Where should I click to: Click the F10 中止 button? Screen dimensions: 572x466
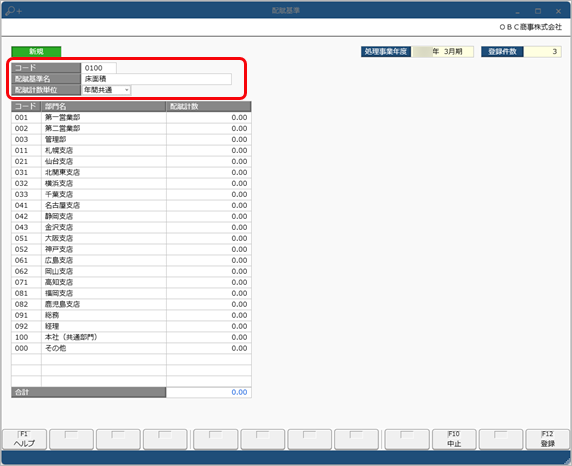click(x=454, y=439)
